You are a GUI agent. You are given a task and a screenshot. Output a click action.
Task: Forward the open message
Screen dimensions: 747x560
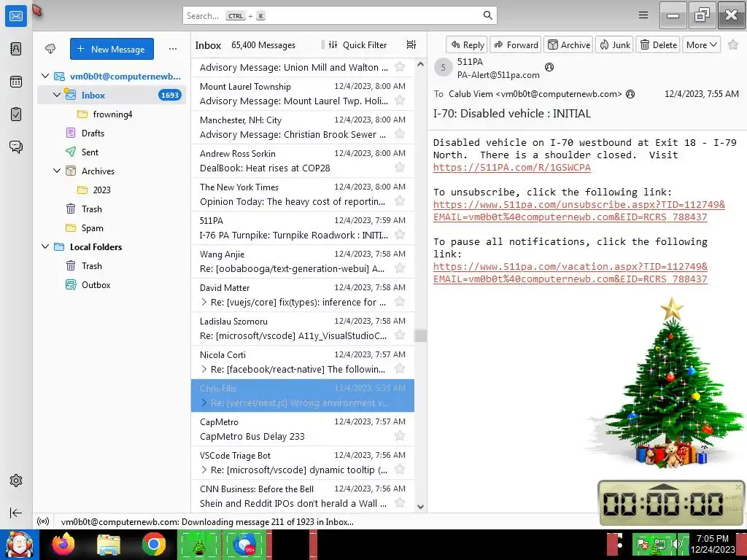516,44
